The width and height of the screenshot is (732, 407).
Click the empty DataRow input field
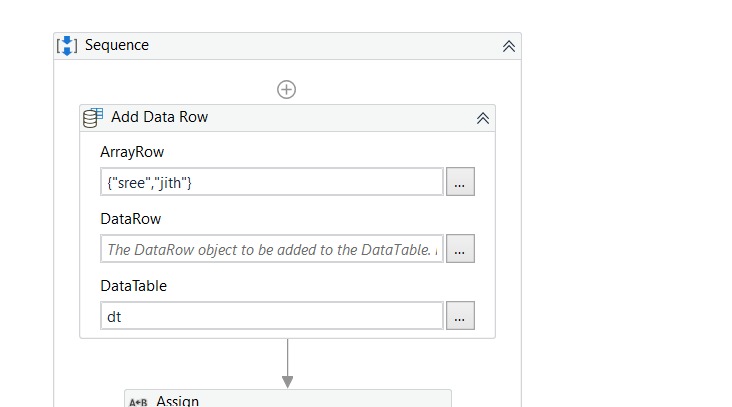[x=271, y=249]
